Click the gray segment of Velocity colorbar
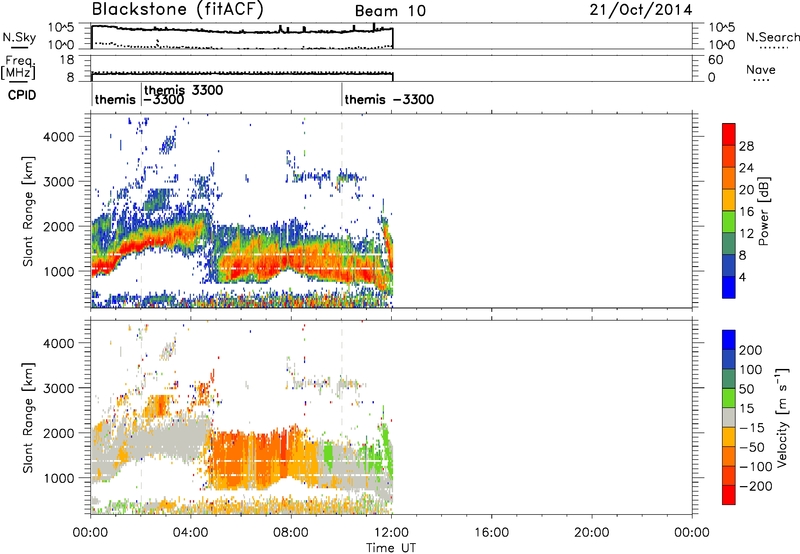This screenshot has width=800, height=554. pos(729,417)
